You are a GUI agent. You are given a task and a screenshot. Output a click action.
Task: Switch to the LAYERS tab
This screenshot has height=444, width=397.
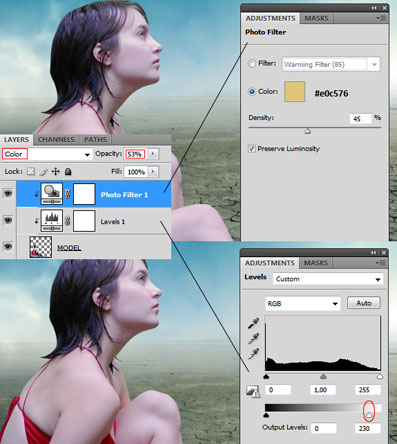point(16,140)
